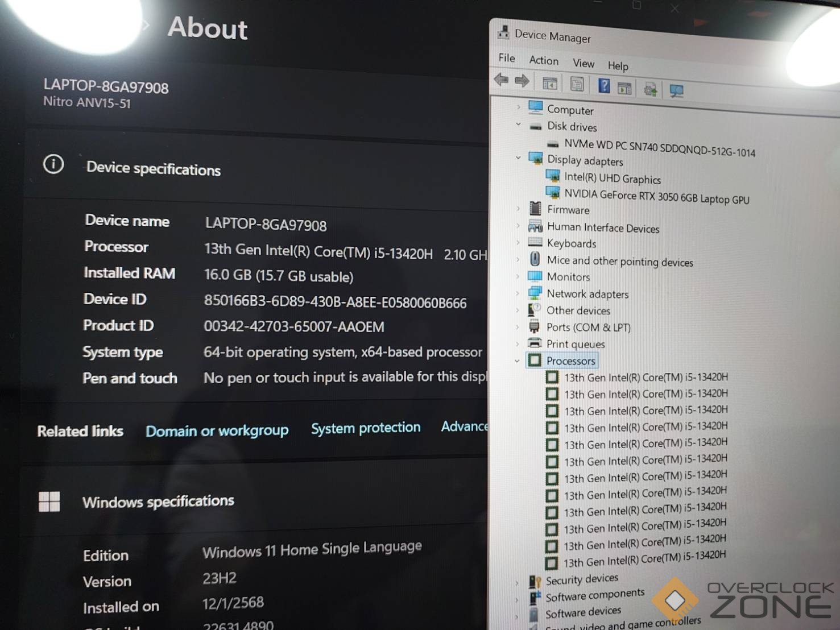Image resolution: width=840 pixels, height=630 pixels.
Task: Expand the Security devices node arrow
Action: pos(516,582)
